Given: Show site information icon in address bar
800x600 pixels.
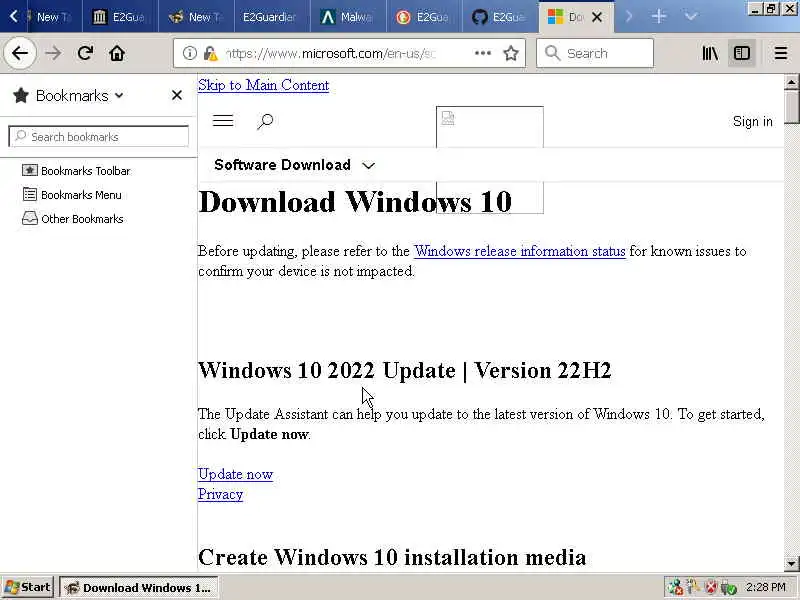Looking at the screenshot, I should (189, 53).
